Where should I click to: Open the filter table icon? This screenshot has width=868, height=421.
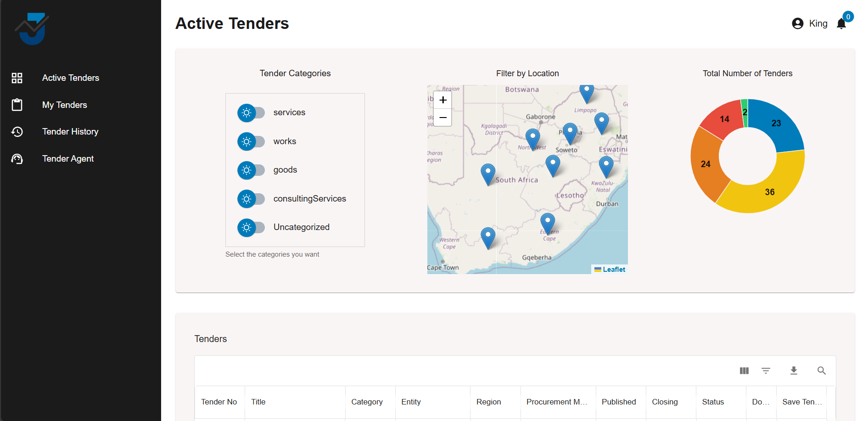coord(766,370)
